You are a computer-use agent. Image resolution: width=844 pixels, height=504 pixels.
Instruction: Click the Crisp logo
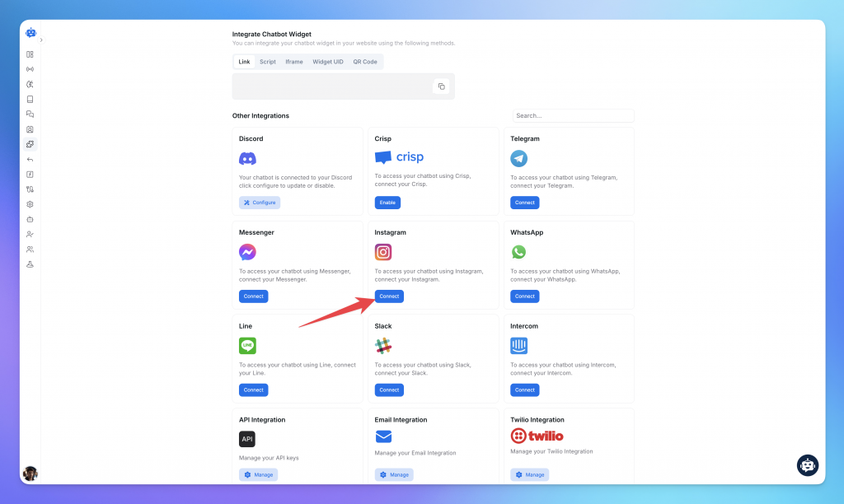coord(399,157)
